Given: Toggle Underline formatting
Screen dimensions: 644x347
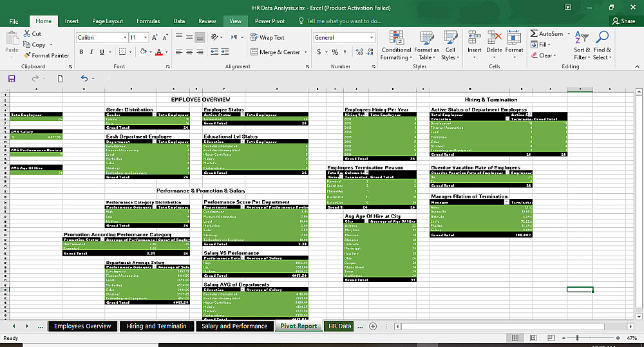Looking at the screenshot, I should point(102,52).
